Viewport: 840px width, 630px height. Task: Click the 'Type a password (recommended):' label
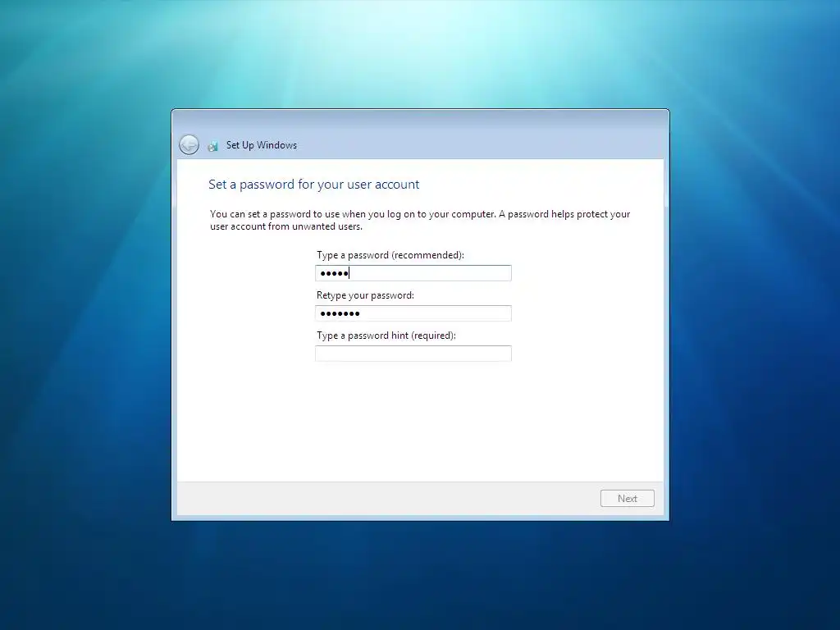[x=390, y=255]
